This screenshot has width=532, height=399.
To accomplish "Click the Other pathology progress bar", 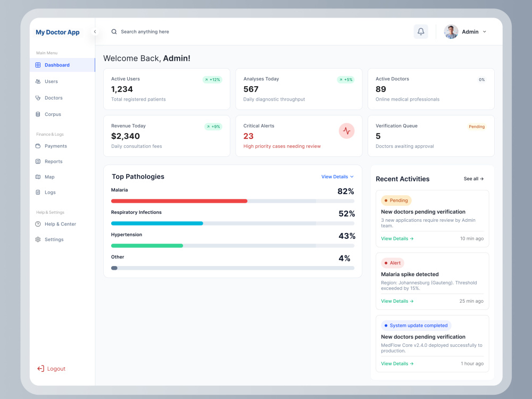I will (x=232, y=268).
